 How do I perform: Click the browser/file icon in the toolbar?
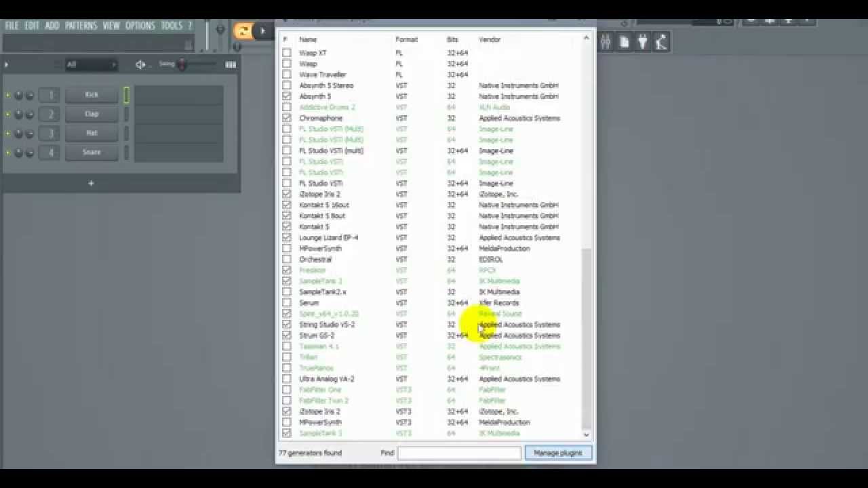tap(624, 42)
